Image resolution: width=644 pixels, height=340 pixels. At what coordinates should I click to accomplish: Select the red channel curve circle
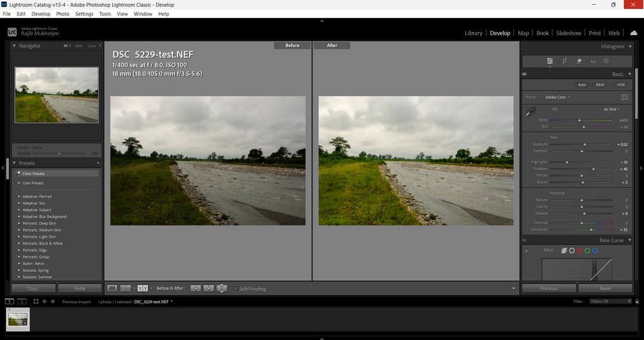click(x=580, y=251)
